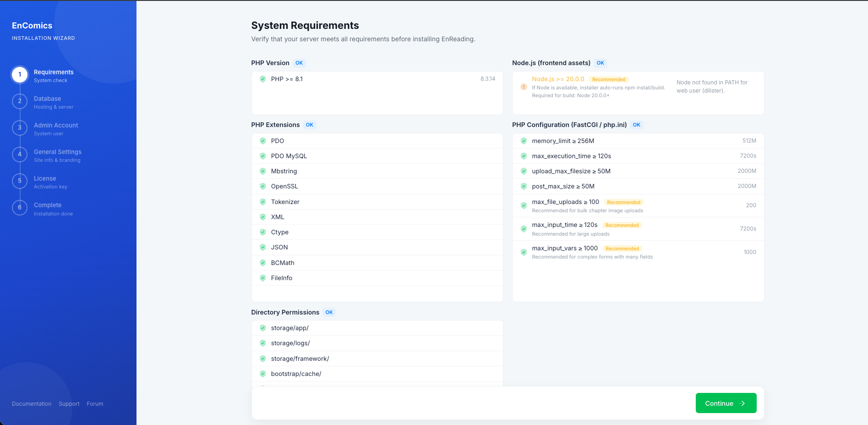Click the arrow icon inside the Continue button
Viewport: 868px width, 425px height.
[742, 403]
